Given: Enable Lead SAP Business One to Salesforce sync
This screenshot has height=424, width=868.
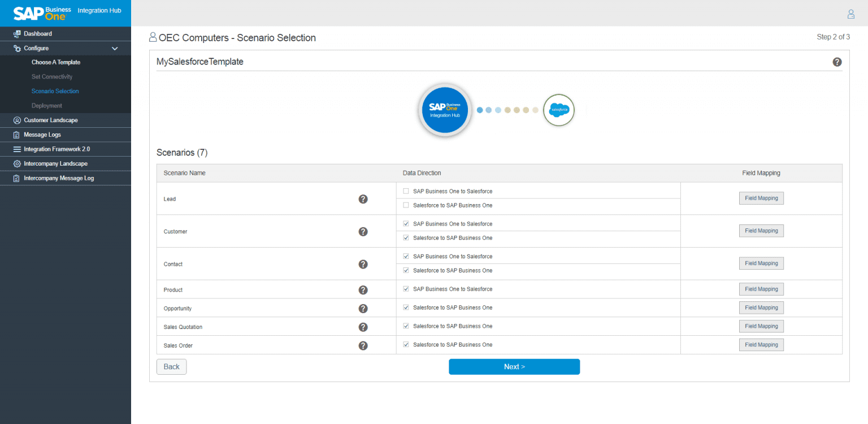Looking at the screenshot, I should [406, 191].
